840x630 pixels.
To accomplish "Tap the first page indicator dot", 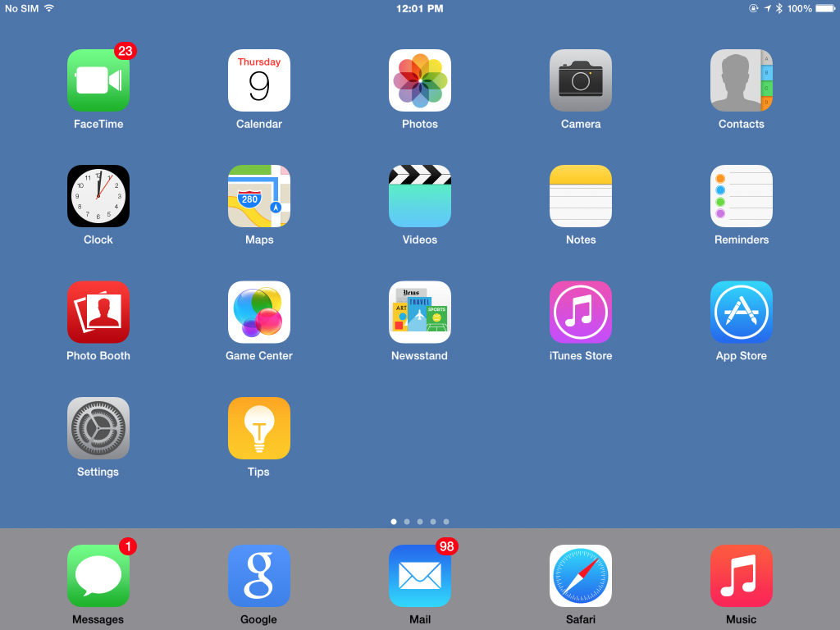I will coord(394,521).
